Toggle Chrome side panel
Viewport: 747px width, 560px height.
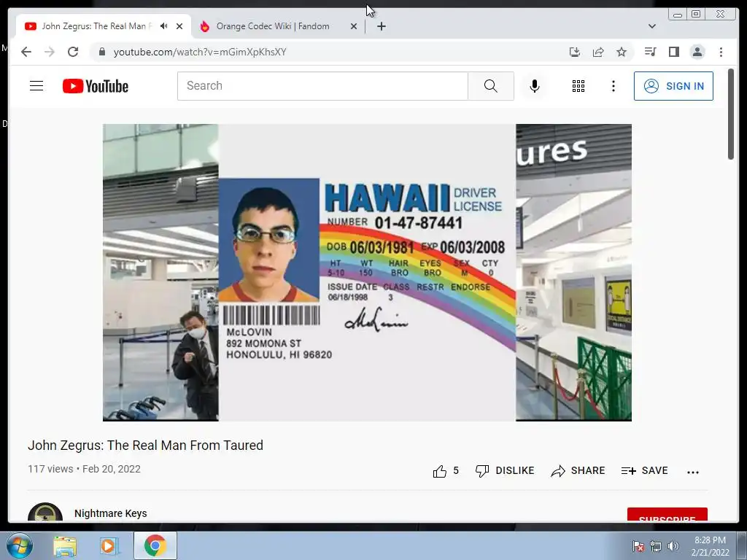pos(673,52)
